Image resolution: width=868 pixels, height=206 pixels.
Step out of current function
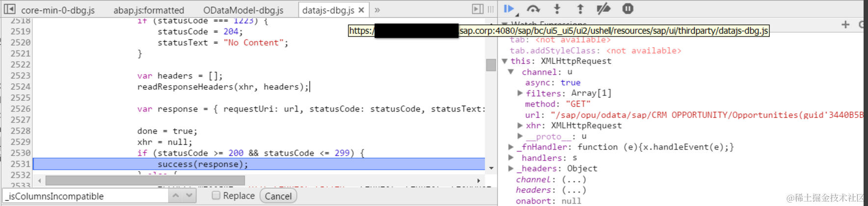(580, 8)
